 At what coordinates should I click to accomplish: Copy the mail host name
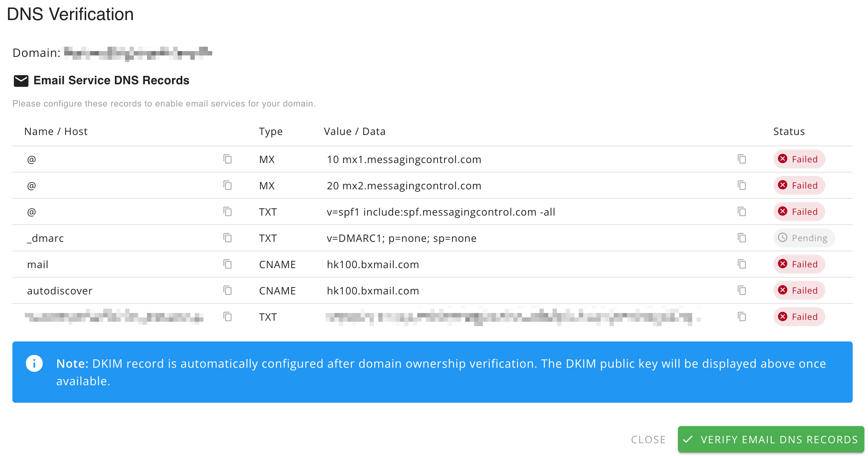(x=228, y=264)
